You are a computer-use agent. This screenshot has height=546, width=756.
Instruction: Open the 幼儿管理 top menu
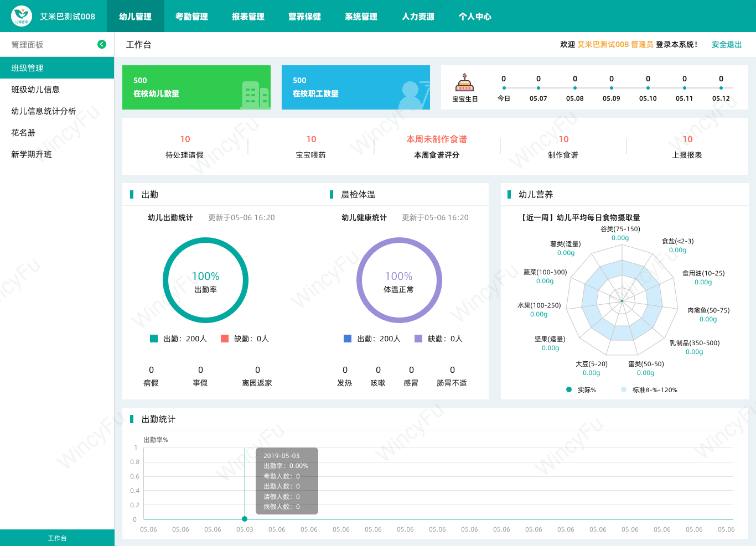[135, 16]
